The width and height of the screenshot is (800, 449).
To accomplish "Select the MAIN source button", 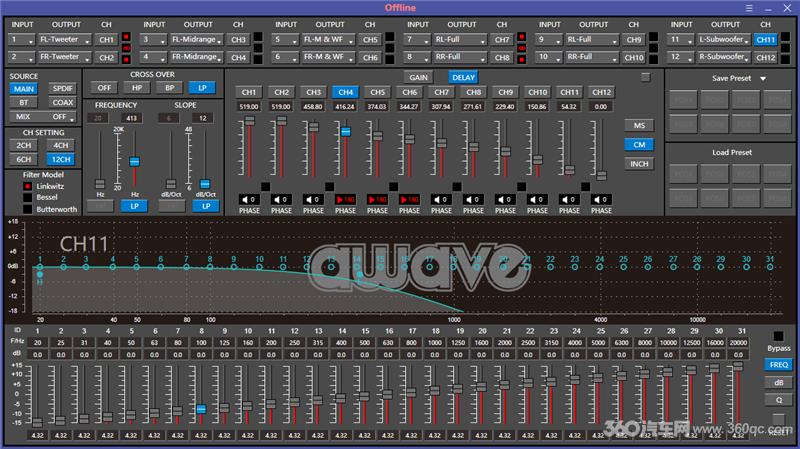I will tap(23, 89).
